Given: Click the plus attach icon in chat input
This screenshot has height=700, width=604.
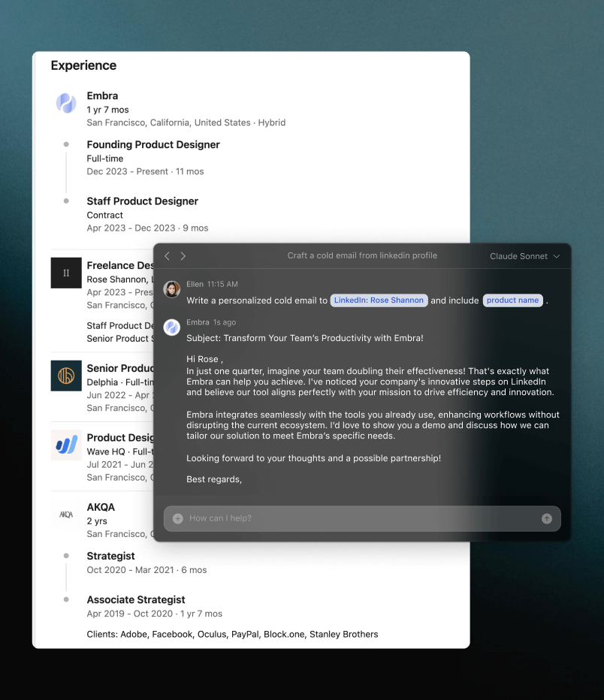Looking at the screenshot, I should pos(178,518).
